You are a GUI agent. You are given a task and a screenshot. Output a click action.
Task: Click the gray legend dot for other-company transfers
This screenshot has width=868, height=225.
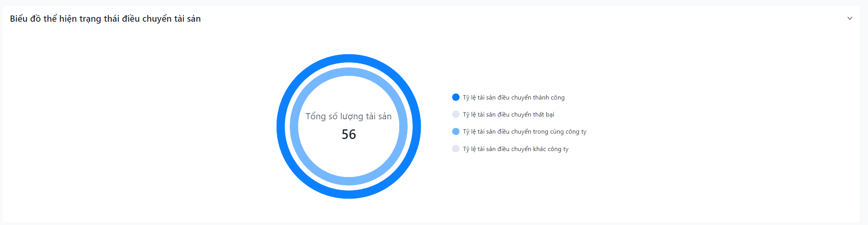[x=456, y=149]
